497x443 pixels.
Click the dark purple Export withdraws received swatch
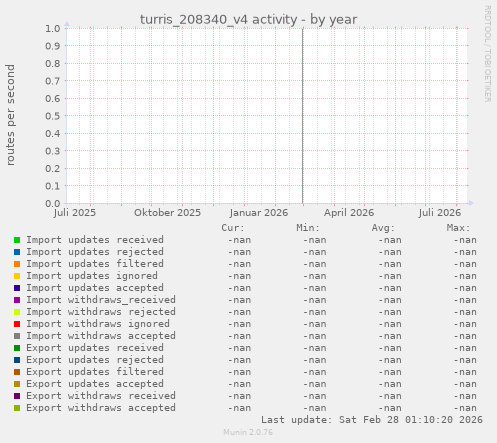pos(17,396)
